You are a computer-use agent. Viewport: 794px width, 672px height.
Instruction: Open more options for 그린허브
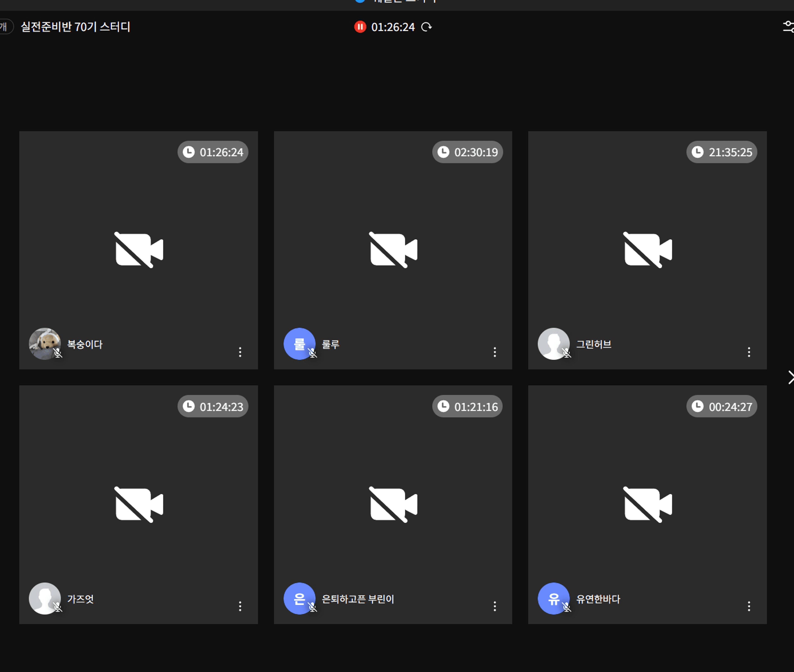(x=749, y=352)
